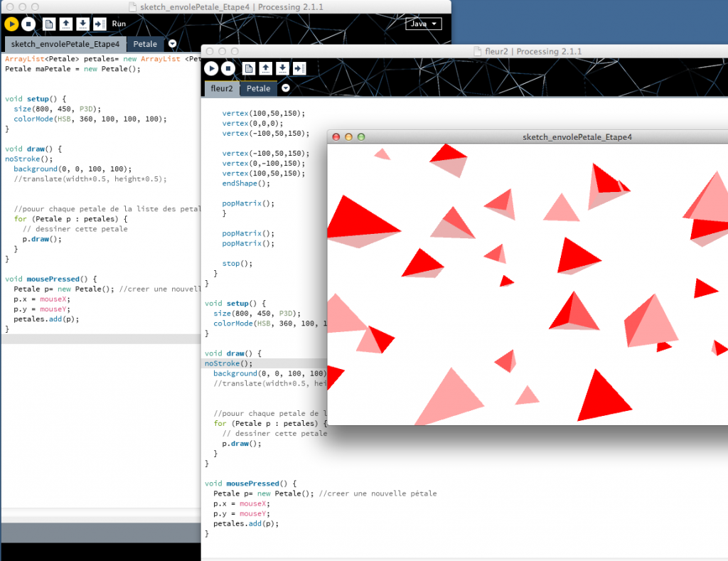Open tab menu arrow in fleur2 window

286,89
